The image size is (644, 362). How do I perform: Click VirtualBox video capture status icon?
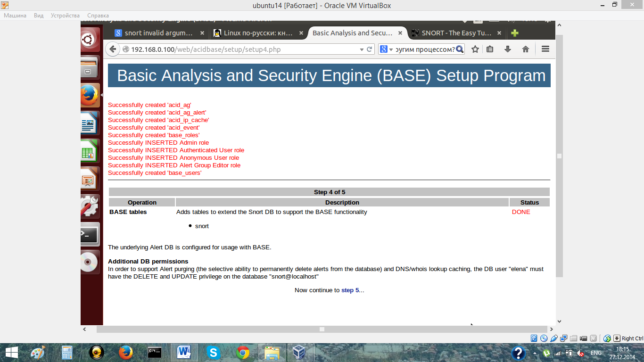(x=584, y=338)
